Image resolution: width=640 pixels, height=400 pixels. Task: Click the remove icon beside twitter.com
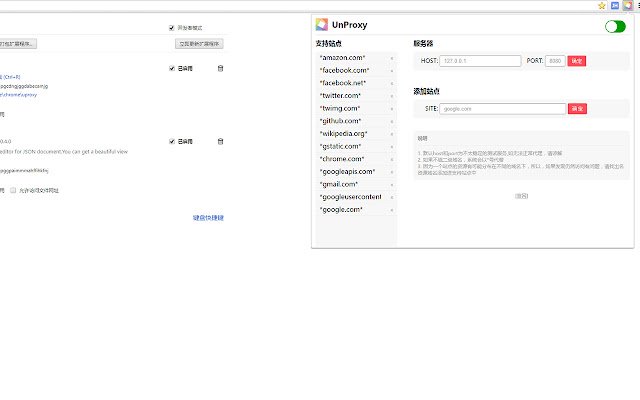[392, 96]
